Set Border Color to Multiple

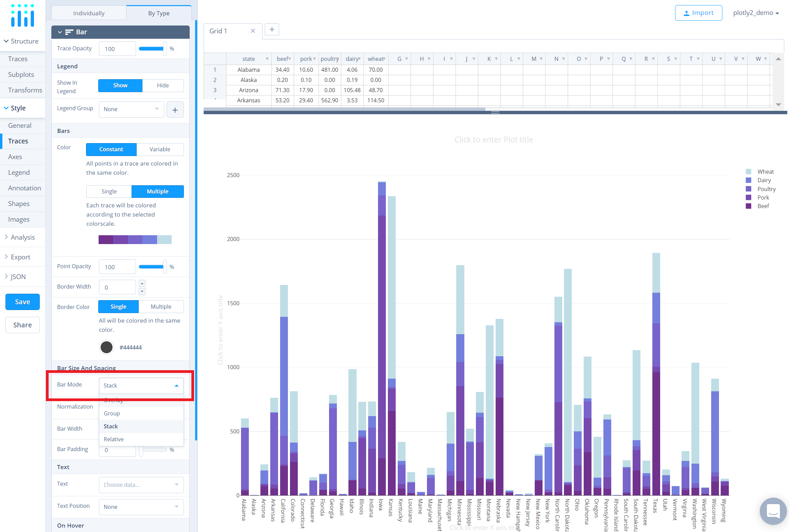tap(161, 307)
